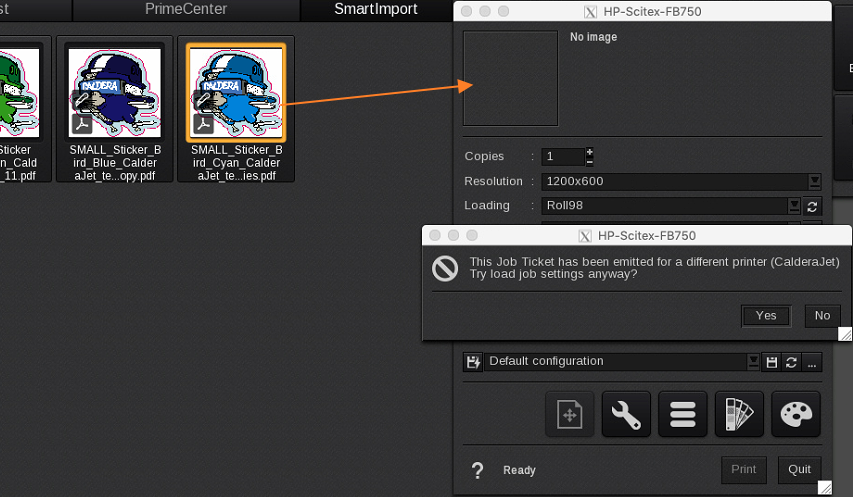Open the stacked-bars layout options icon
This screenshot has width=853, height=497.
[x=683, y=414]
